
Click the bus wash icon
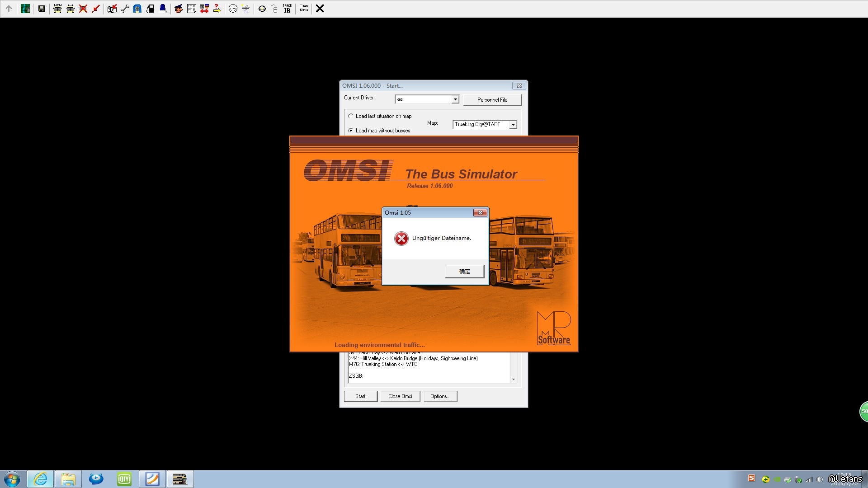coord(137,9)
